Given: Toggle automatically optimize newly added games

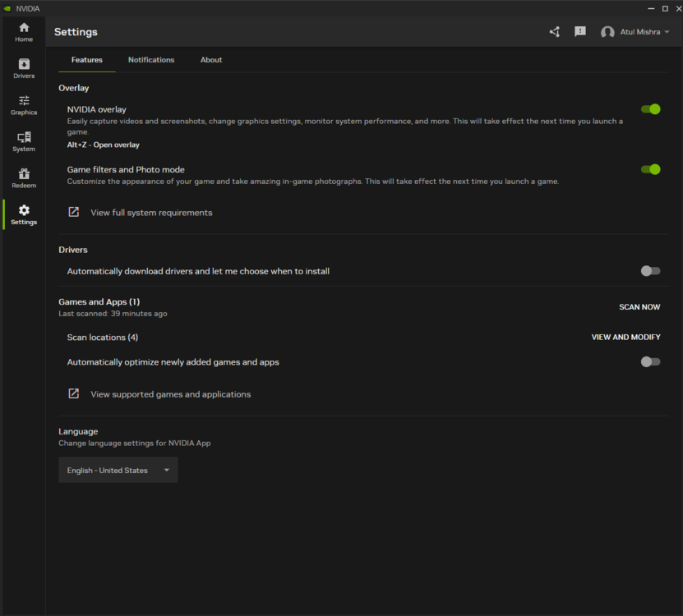Looking at the screenshot, I should pyautogui.click(x=650, y=361).
